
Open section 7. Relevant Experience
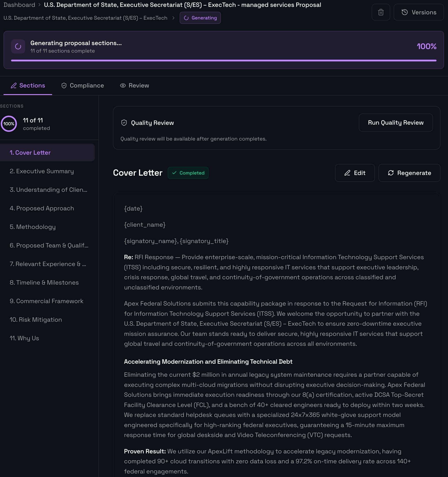47,264
